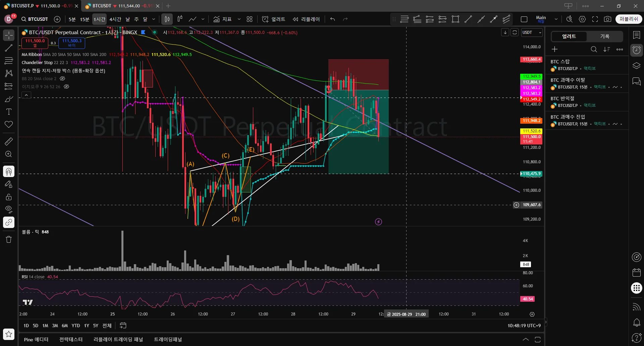Viewport: 644px width, 346px height.
Task: Add a comparison symbol with plus icon
Action: click(57, 19)
